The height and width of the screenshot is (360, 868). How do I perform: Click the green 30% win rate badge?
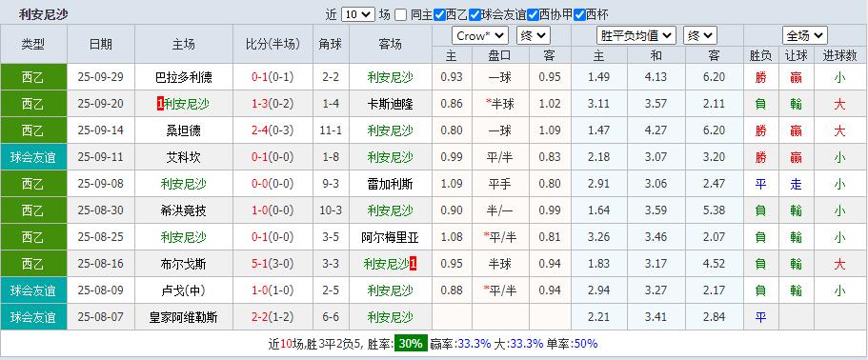pyautogui.click(x=411, y=344)
